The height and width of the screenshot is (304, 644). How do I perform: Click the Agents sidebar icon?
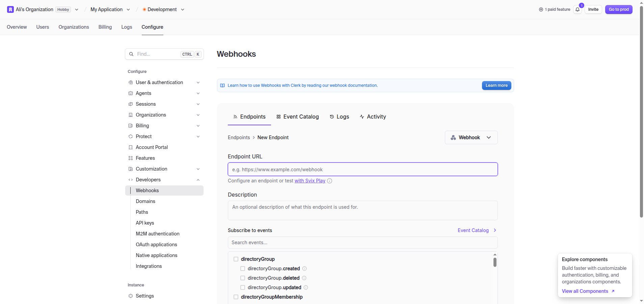pyautogui.click(x=131, y=93)
